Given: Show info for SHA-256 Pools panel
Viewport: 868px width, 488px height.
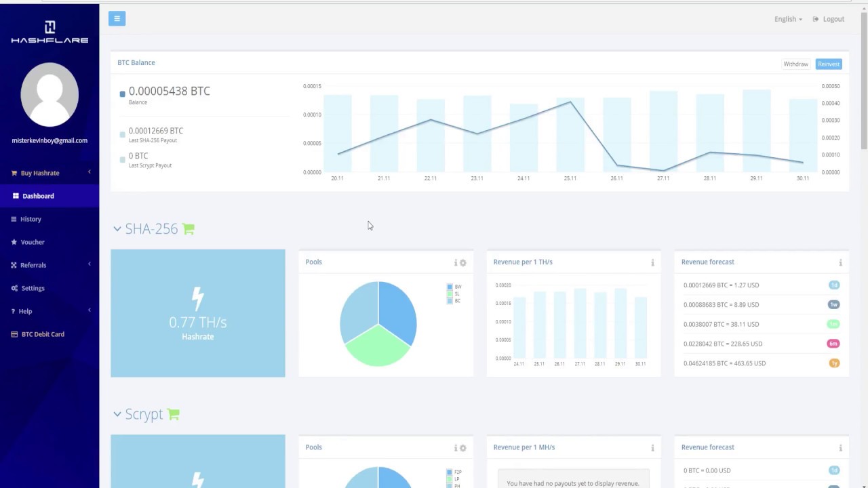Looking at the screenshot, I should click(456, 263).
